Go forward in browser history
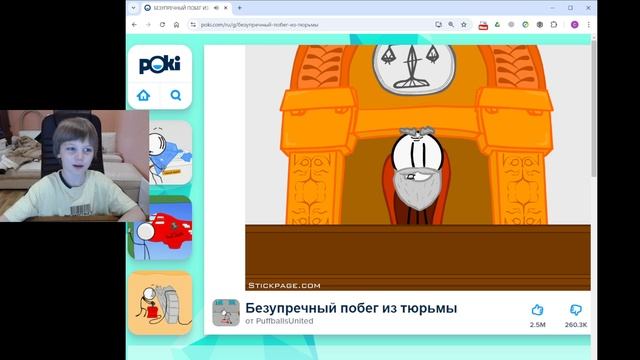640x360 pixels. pos(148,24)
